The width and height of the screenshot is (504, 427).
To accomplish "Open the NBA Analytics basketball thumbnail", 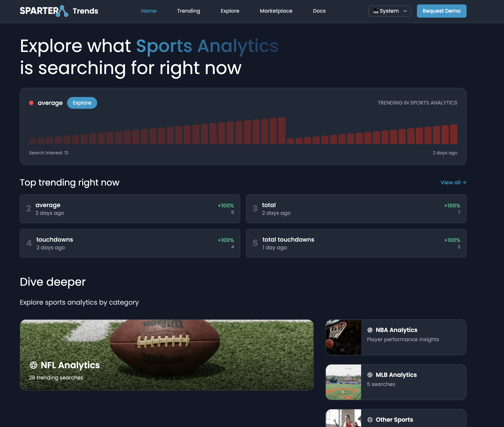I will coord(343,337).
